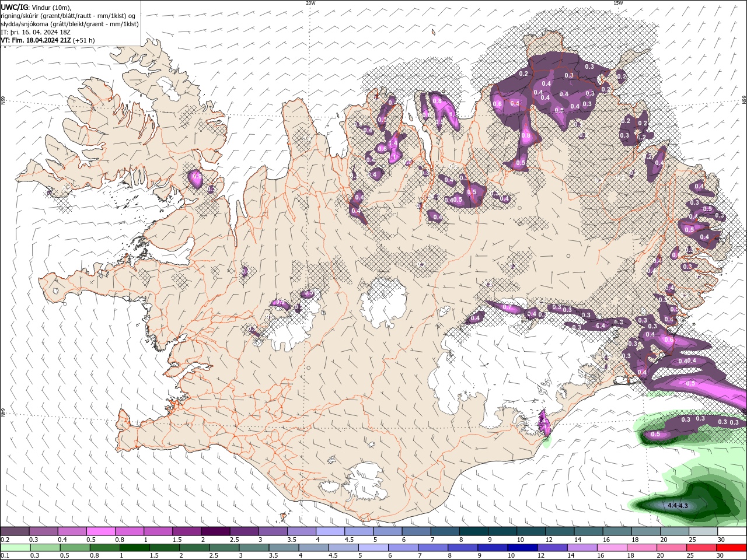Viewport: 747px width, 560px height.
Task: Pick the light blue 4 snow legend swatch
Action: point(330,531)
